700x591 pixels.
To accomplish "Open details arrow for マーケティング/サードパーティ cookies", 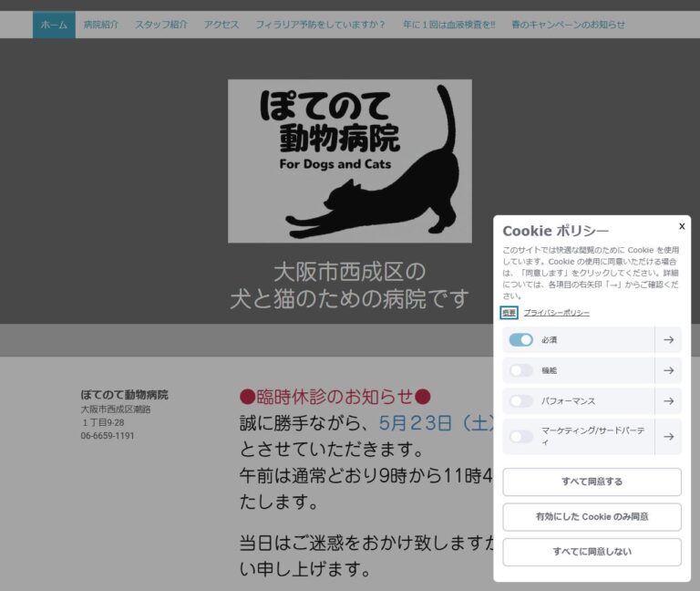I will (668, 437).
